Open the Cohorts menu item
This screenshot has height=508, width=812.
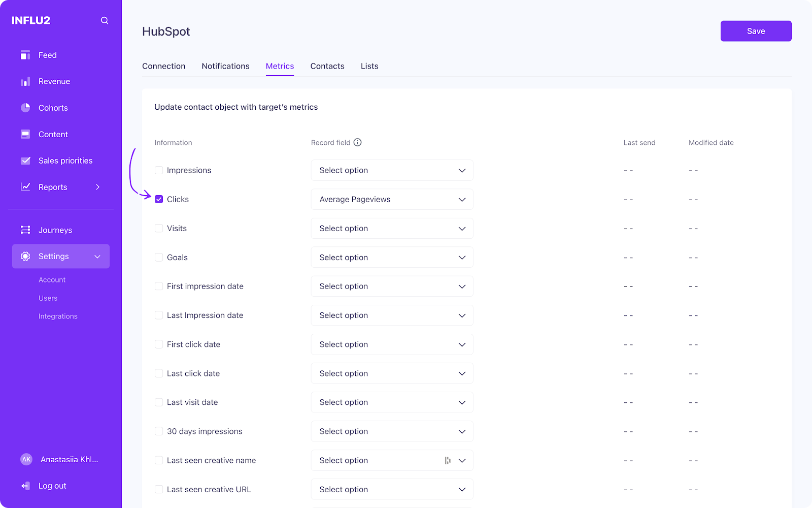click(x=53, y=108)
